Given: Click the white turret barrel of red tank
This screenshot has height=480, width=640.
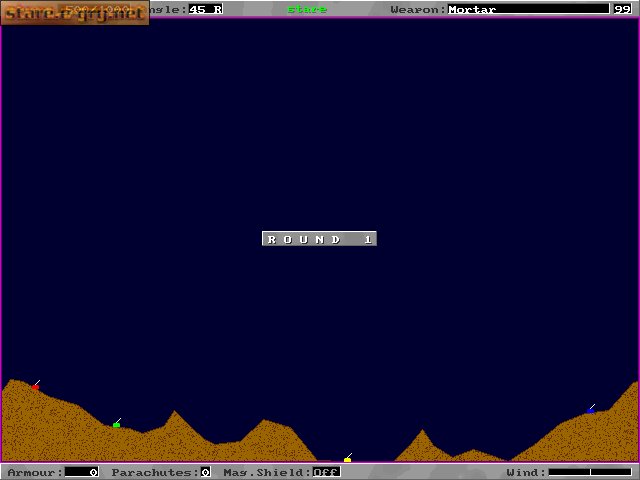Looking at the screenshot, I should [37, 382].
